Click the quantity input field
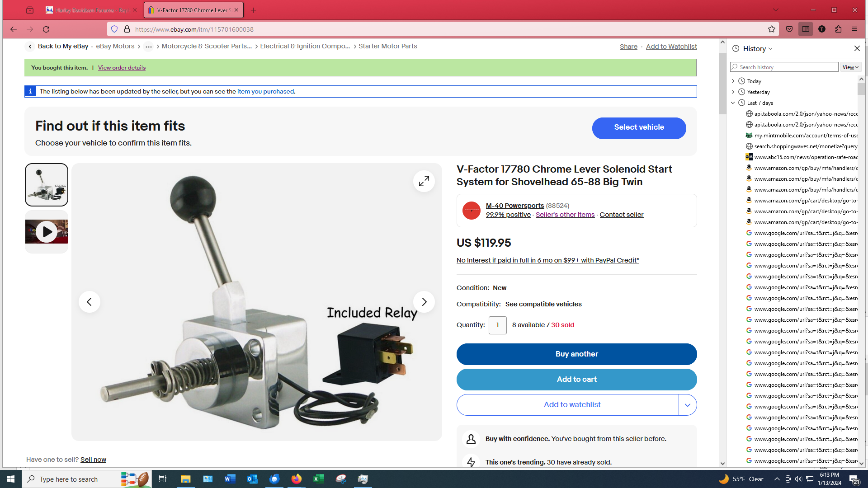This screenshot has height=488, width=868. click(497, 325)
